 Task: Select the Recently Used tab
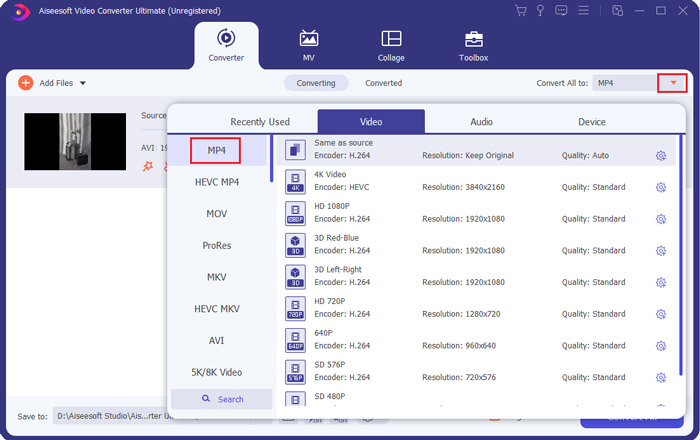(x=260, y=122)
